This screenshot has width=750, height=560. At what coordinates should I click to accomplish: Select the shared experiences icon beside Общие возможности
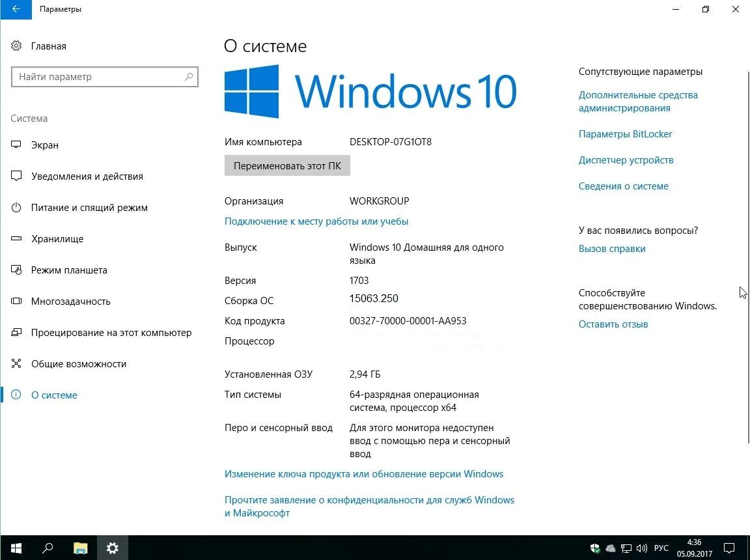coord(16,363)
